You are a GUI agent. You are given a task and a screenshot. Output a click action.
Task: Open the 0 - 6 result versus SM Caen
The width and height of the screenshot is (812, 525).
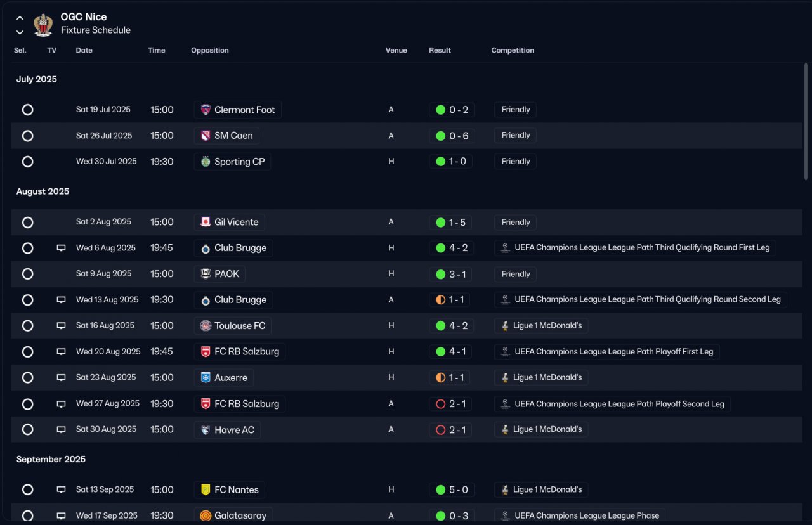(452, 136)
